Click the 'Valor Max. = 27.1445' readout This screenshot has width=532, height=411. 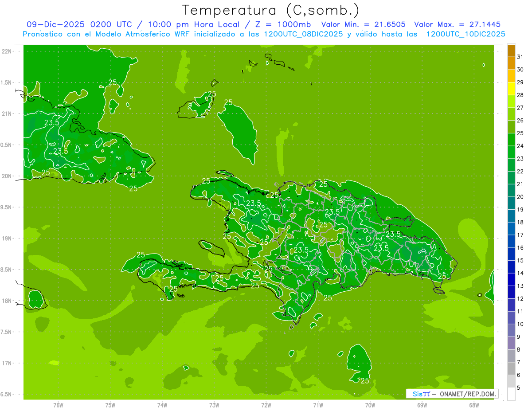457,24
